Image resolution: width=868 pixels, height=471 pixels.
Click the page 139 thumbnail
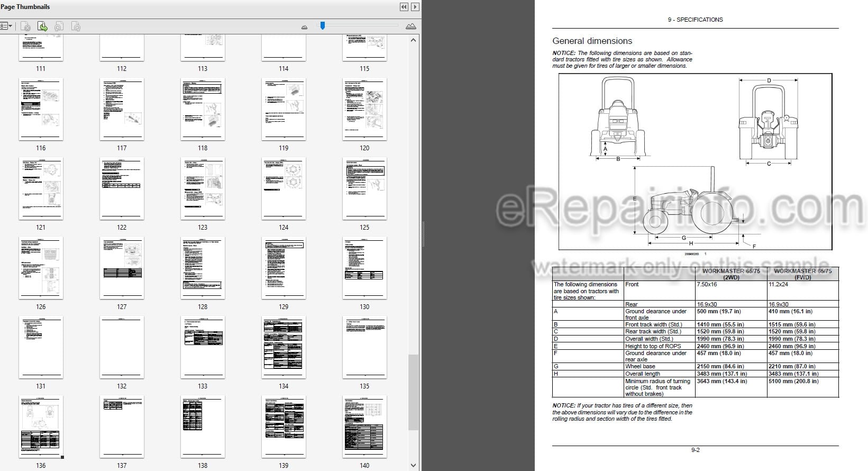tap(284, 427)
